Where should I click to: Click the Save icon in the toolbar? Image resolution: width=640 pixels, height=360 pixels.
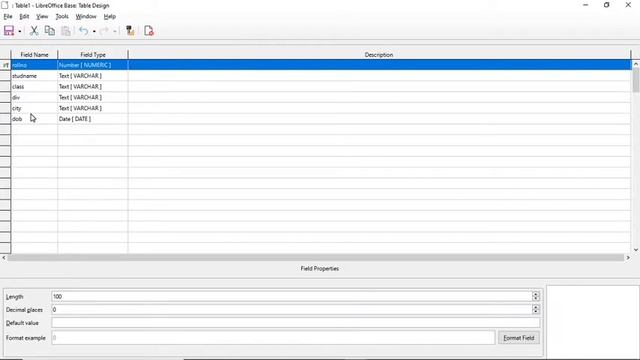pyautogui.click(x=9, y=31)
